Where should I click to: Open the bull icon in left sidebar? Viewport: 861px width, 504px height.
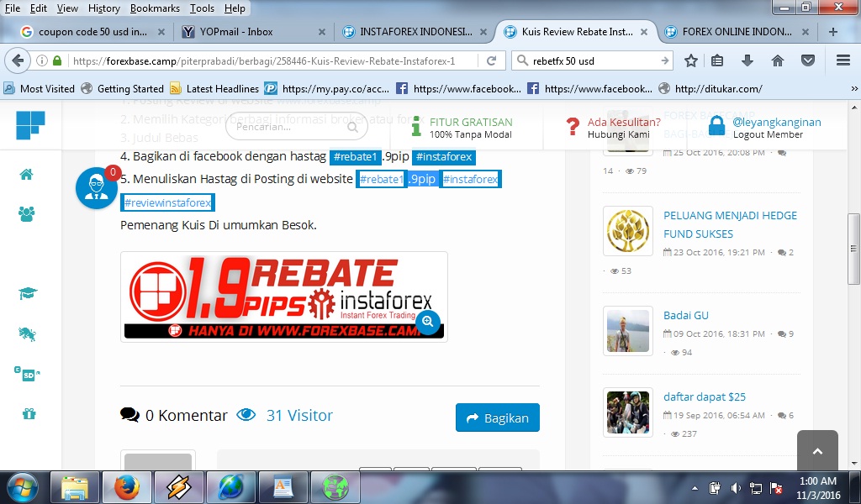pyautogui.click(x=27, y=333)
